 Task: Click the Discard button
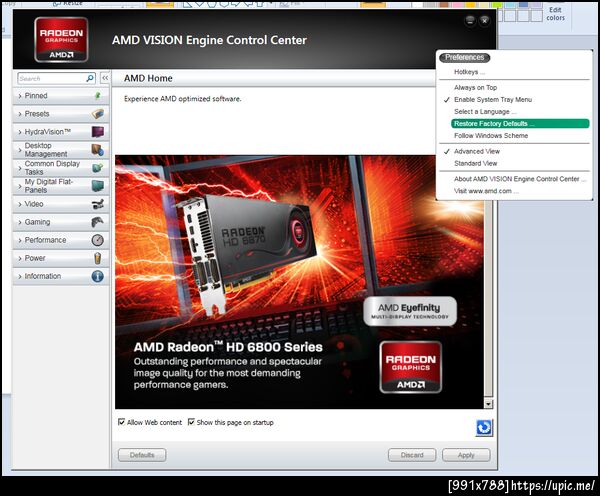point(412,455)
